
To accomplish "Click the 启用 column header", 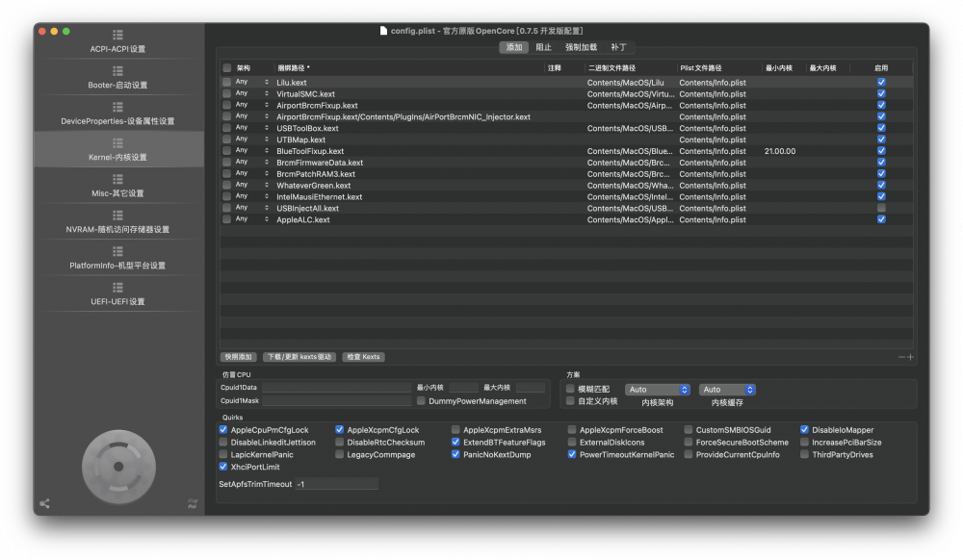I will [881, 68].
